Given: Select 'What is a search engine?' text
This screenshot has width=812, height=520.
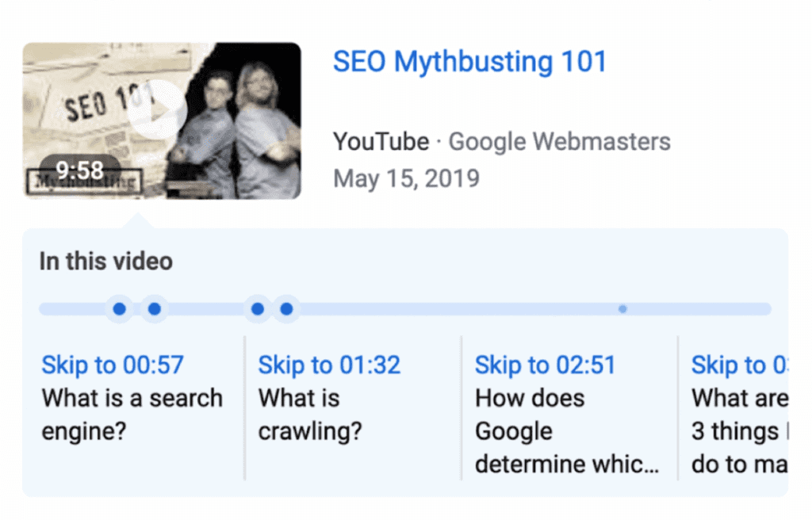Looking at the screenshot, I should pyautogui.click(x=132, y=415).
